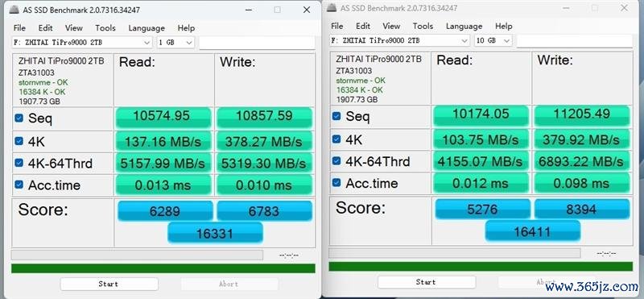Open the View menu in the left window
The width and height of the screenshot is (644, 299).
(x=74, y=28)
